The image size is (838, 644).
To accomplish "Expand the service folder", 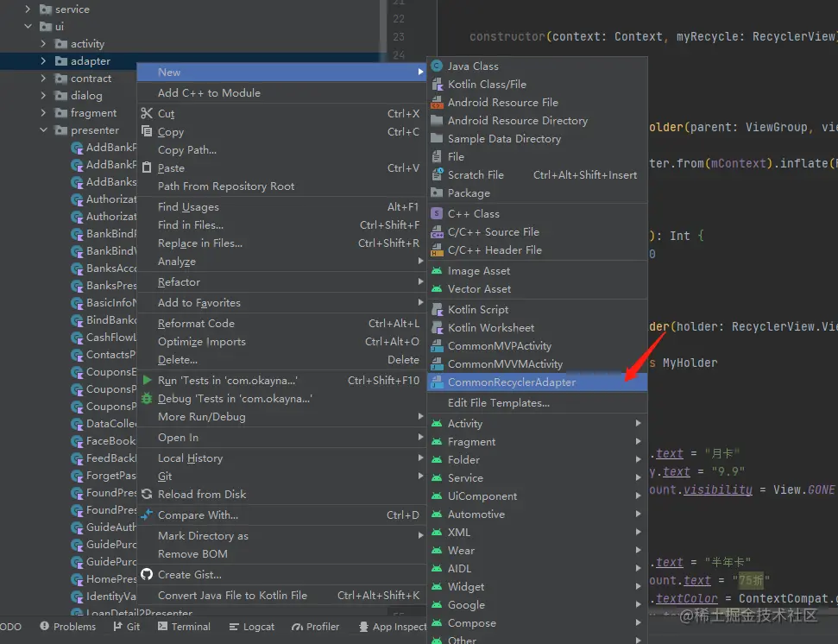I will click(x=28, y=9).
